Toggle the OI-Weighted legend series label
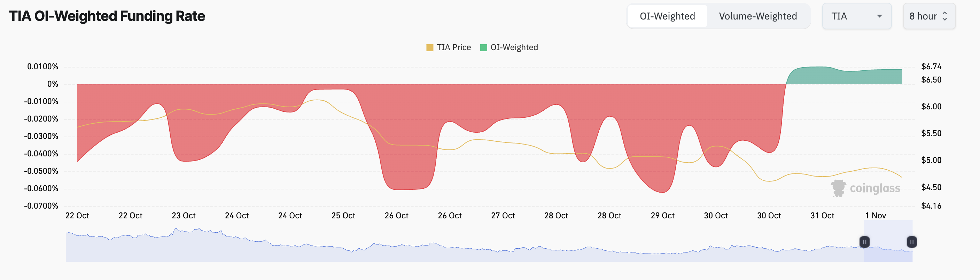Image resolution: width=980 pixels, height=280 pixels. coord(514,48)
